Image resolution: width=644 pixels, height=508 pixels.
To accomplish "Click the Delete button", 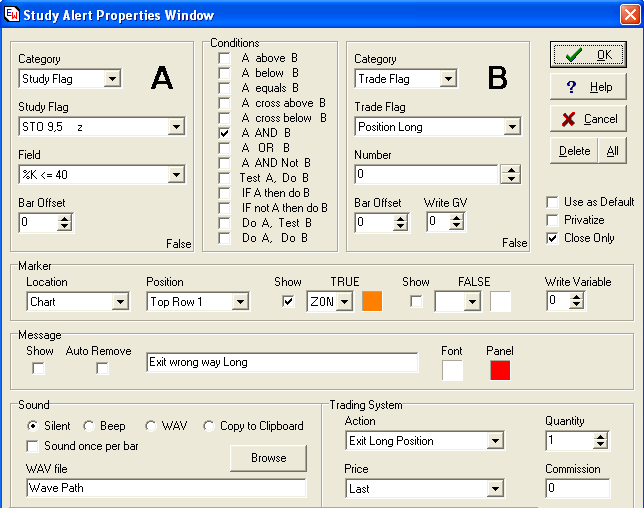I will 574,151.
